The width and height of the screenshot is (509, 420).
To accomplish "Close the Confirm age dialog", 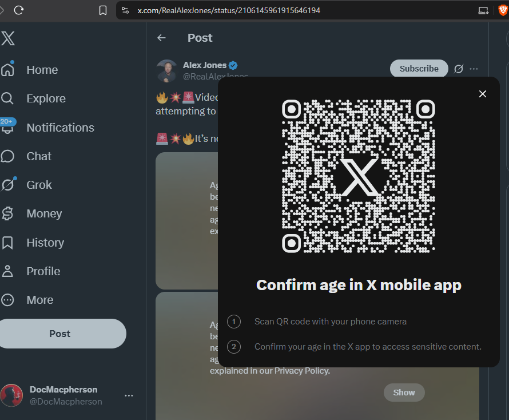I will click(483, 94).
